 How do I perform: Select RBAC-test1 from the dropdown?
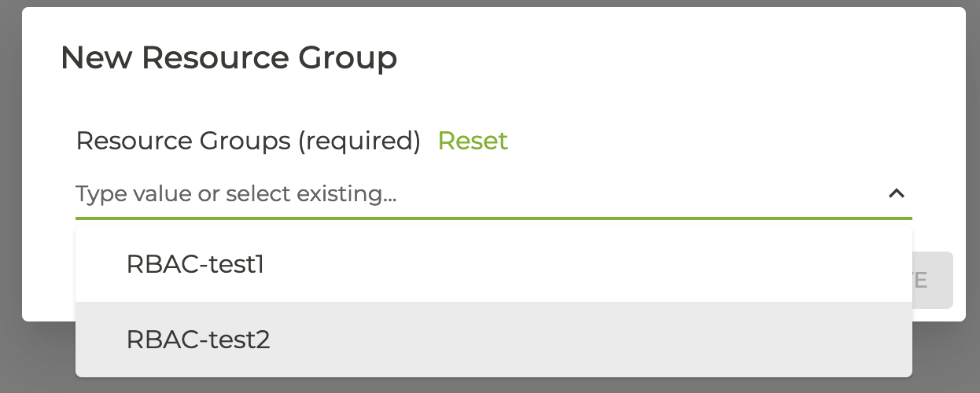click(x=195, y=265)
